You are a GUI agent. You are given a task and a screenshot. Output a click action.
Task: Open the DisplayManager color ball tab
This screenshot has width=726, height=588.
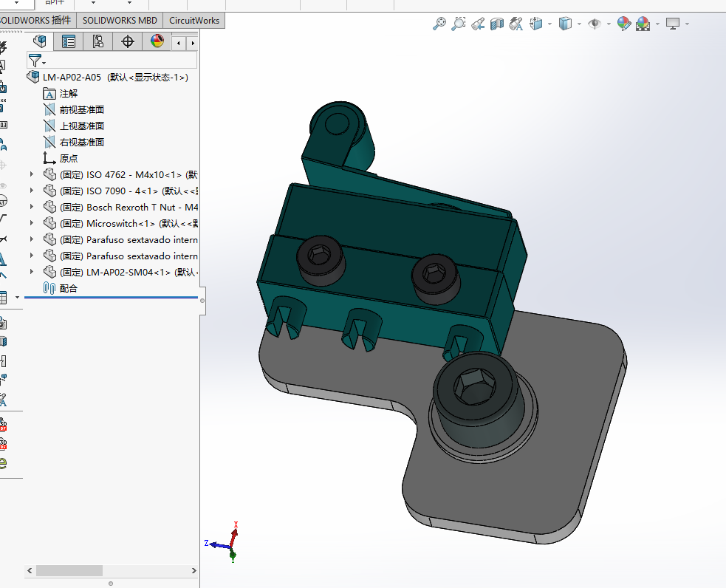157,41
